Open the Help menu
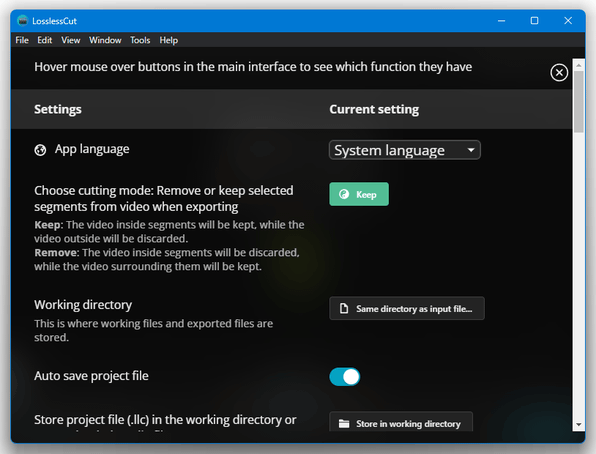596x454 pixels. click(169, 40)
